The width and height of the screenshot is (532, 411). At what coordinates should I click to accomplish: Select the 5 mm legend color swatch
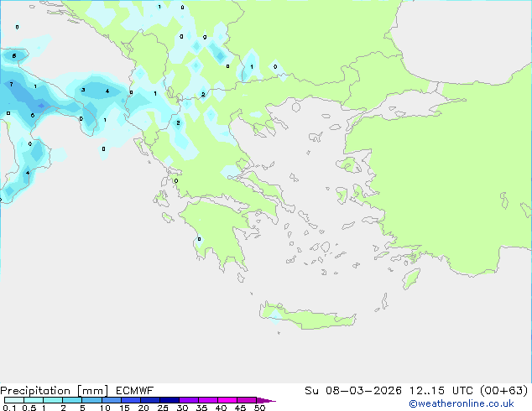pyautogui.click(x=91, y=400)
